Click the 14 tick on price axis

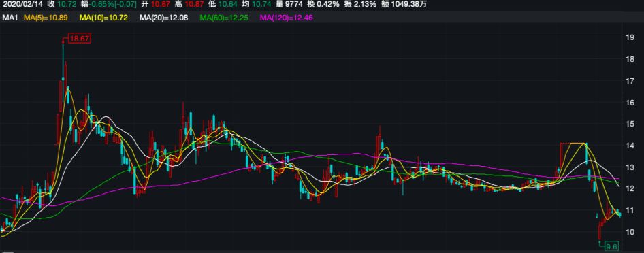629,146
